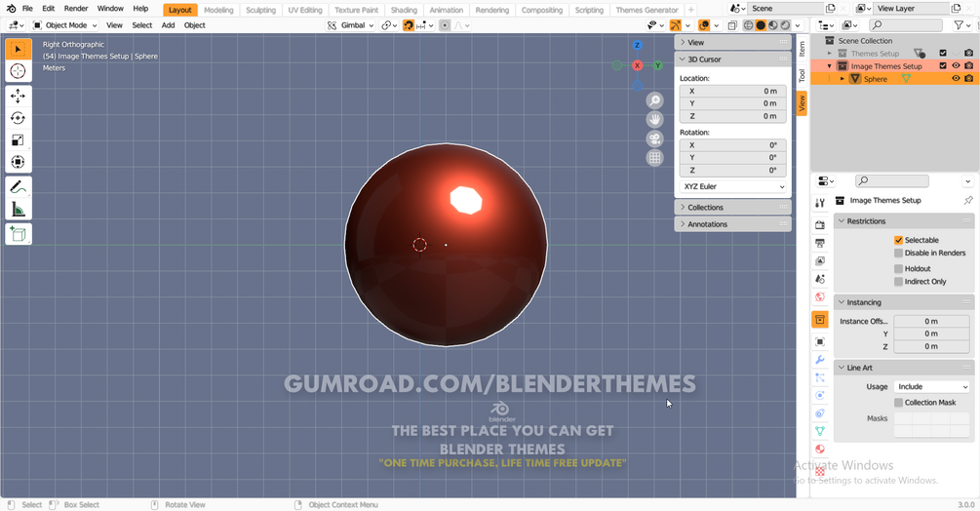Screen dimensions: 980x511
Task: Open the Render menu
Action: click(x=76, y=9)
